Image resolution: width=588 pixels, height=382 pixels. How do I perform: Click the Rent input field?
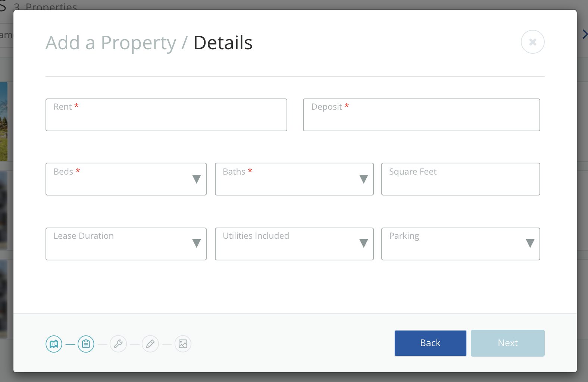pyautogui.click(x=166, y=115)
